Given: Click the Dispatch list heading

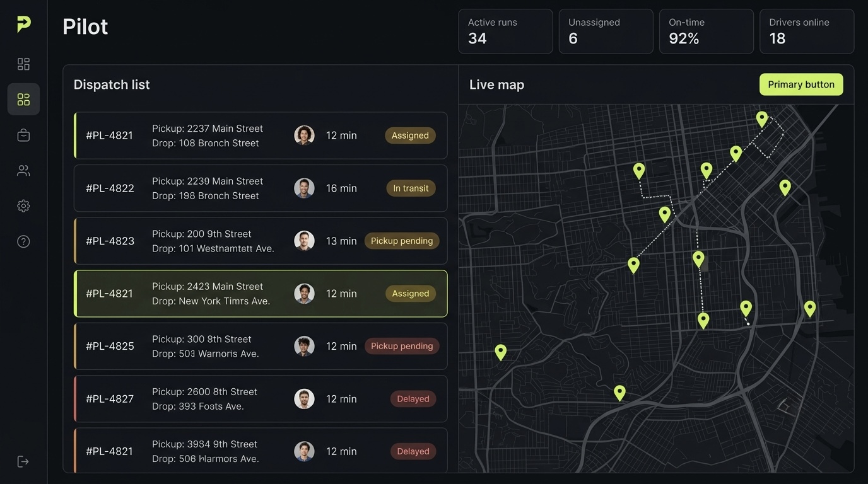Looking at the screenshot, I should (112, 84).
